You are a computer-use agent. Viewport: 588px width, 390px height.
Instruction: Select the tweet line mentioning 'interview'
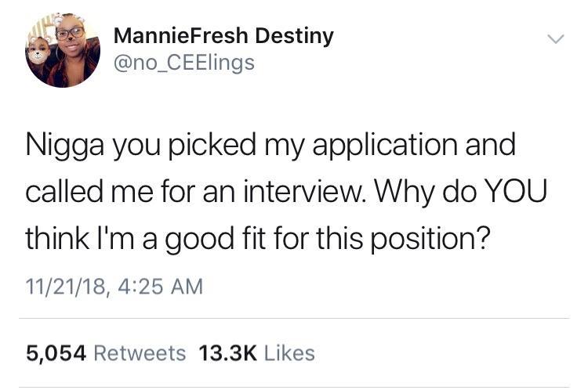pyautogui.click(x=286, y=191)
